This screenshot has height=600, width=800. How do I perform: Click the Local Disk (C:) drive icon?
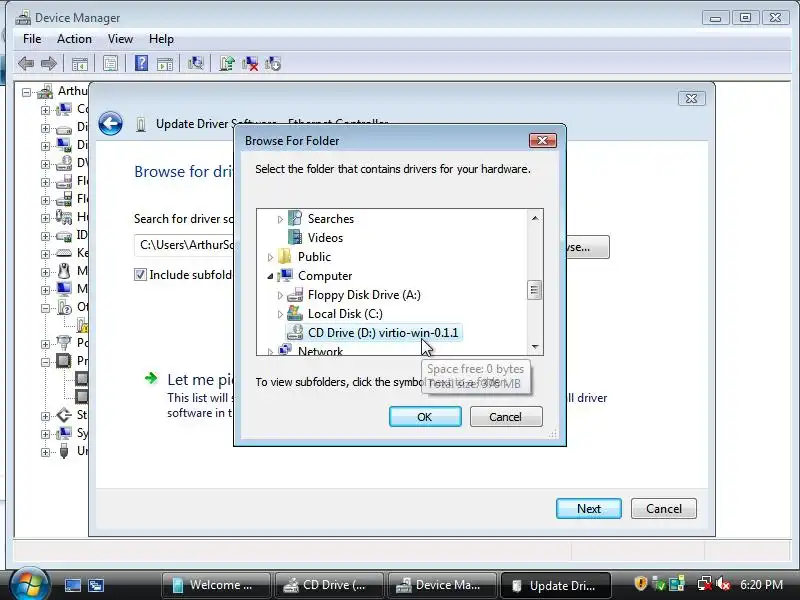295,313
